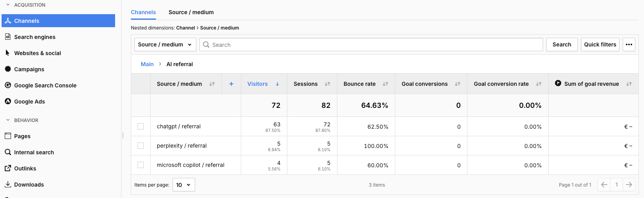The height and width of the screenshot is (198, 644).
Task: Open the items per page dropdown
Action: click(184, 185)
